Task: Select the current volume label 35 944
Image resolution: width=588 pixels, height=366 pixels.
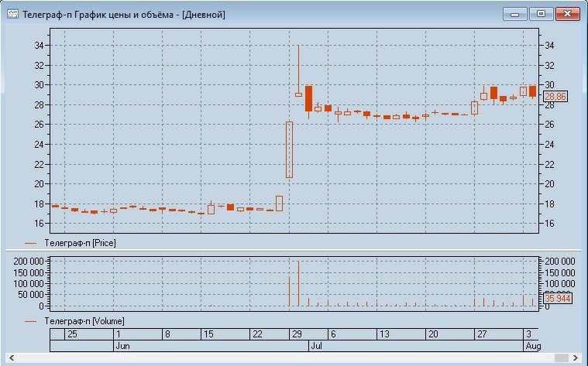Action: (558, 298)
